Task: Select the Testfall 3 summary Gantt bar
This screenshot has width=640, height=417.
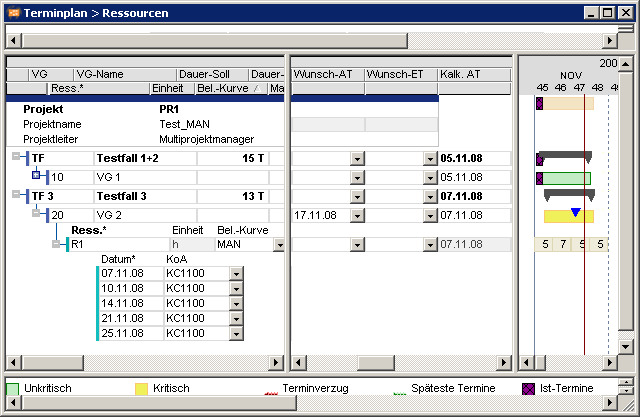Action: point(569,195)
